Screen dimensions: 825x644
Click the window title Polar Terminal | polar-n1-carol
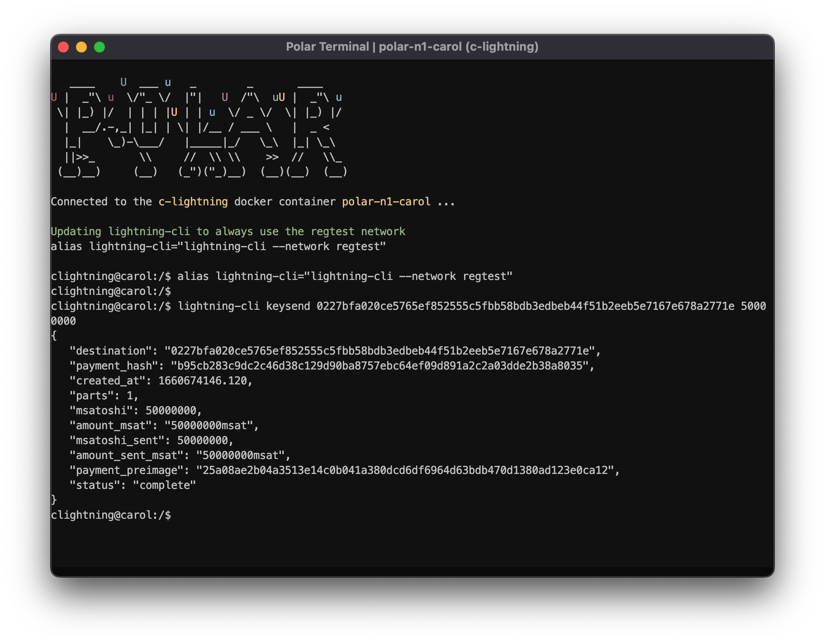[412, 47]
